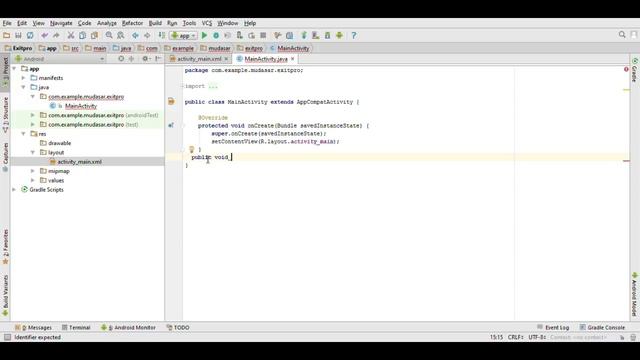Sync project with Gradle files icon
Screen dimensions: 640x360
(304, 36)
